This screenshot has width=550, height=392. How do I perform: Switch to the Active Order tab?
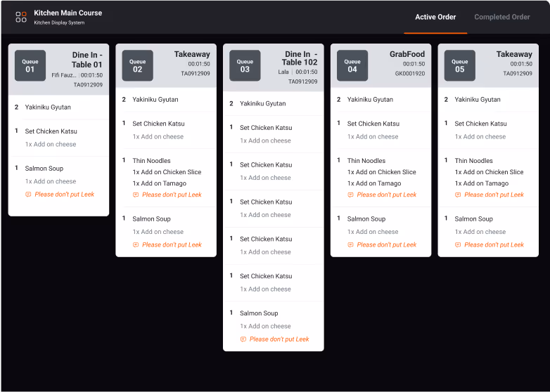coord(435,17)
